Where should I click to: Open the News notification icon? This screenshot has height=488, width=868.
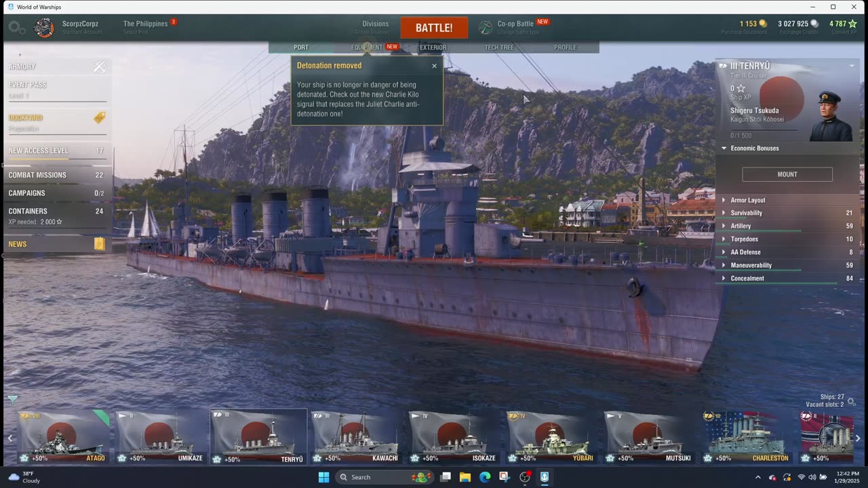[x=100, y=244]
